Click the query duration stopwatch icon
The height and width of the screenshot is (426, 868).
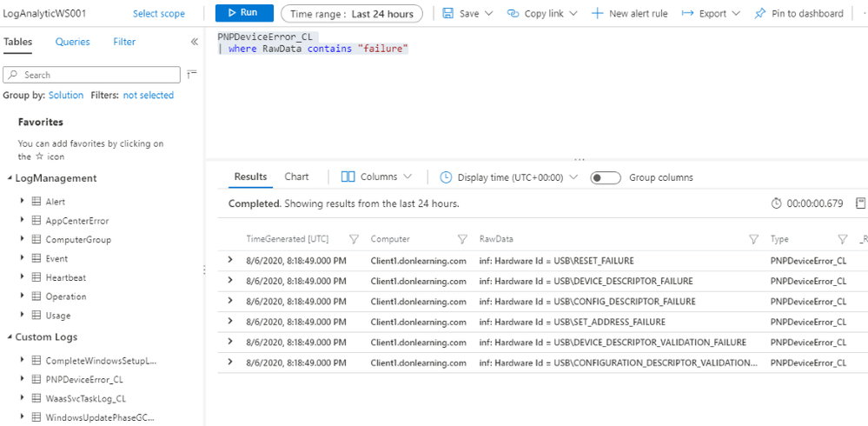point(777,203)
